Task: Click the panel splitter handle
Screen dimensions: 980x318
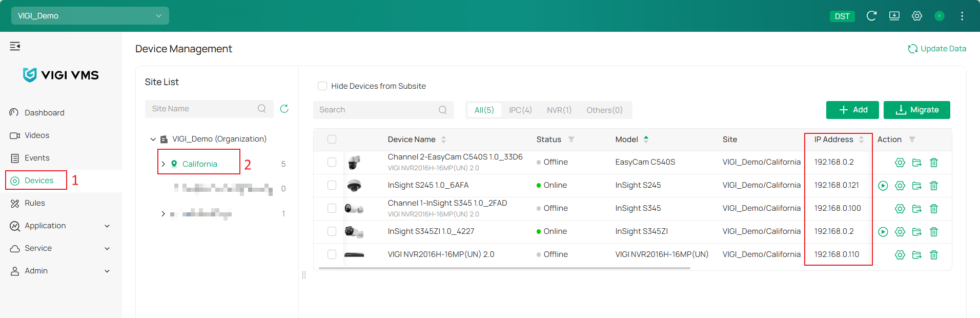Action: pos(304,275)
